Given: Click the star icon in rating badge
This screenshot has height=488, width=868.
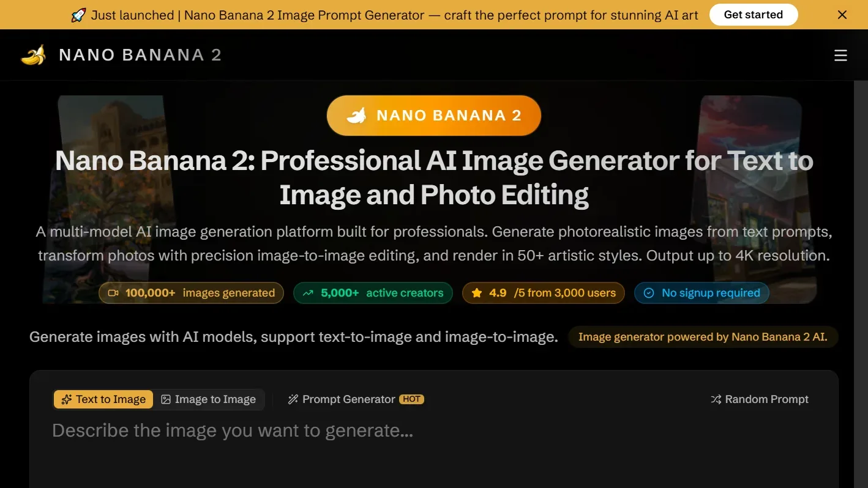Looking at the screenshot, I should tap(477, 293).
